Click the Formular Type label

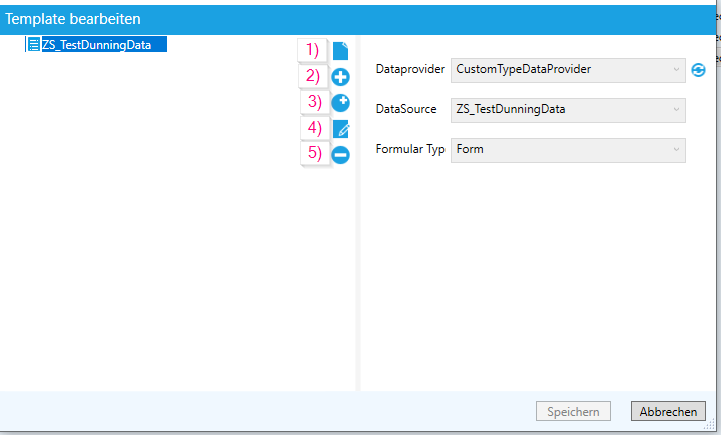coord(411,149)
